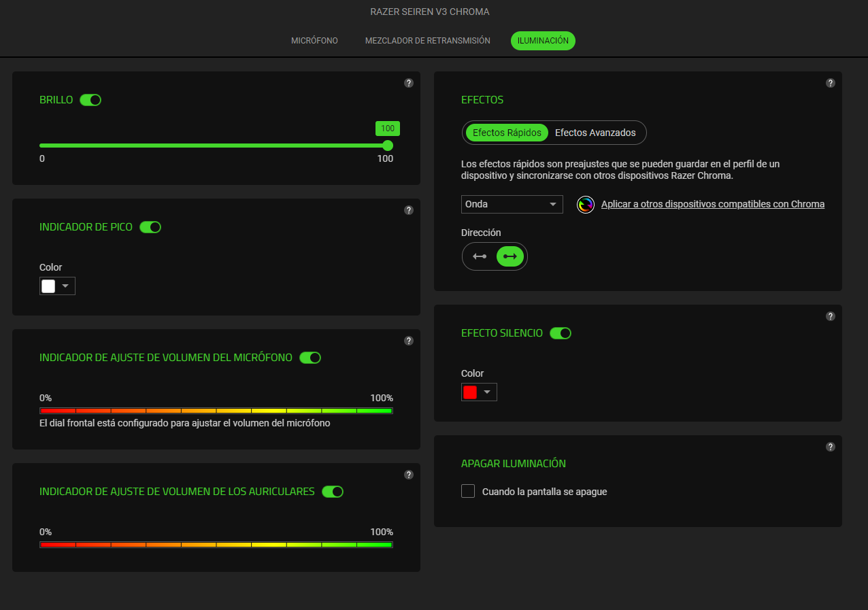The width and height of the screenshot is (868, 610).
Task: Toggle the microphone volume indicator switch
Action: pyautogui.click(x=310, y=358)
